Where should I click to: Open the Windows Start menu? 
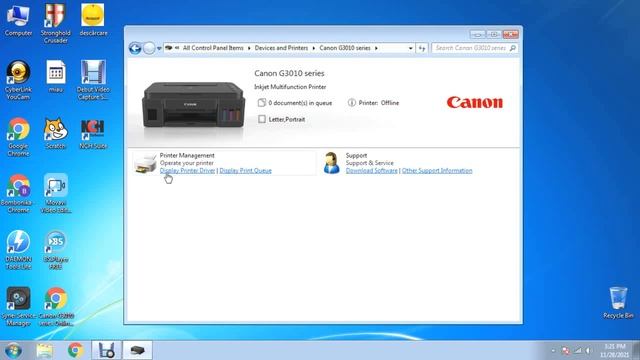point(13,350)
